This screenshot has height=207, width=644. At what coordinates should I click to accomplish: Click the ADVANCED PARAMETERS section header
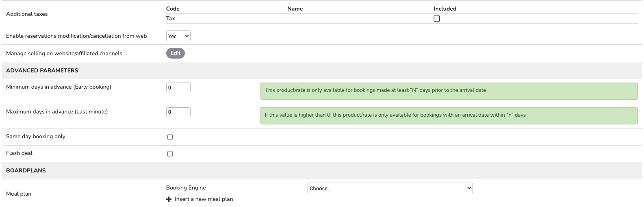[x=42, y=70]
